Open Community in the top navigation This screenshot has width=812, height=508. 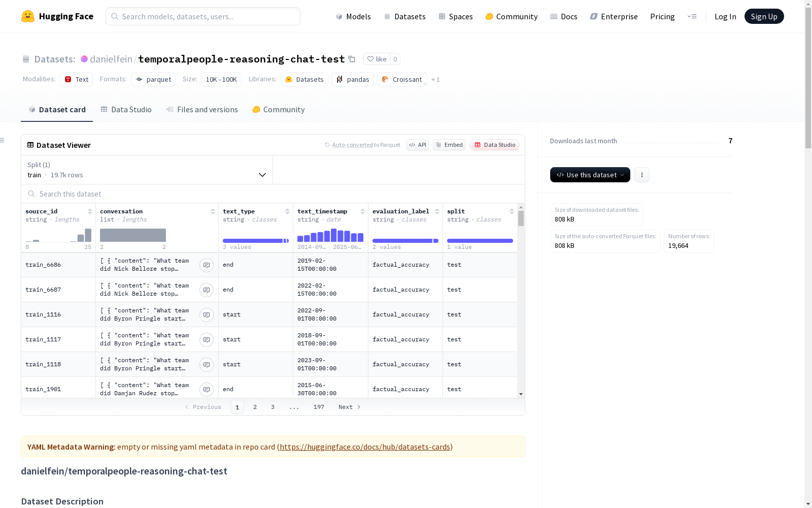[x=512, y=16]
